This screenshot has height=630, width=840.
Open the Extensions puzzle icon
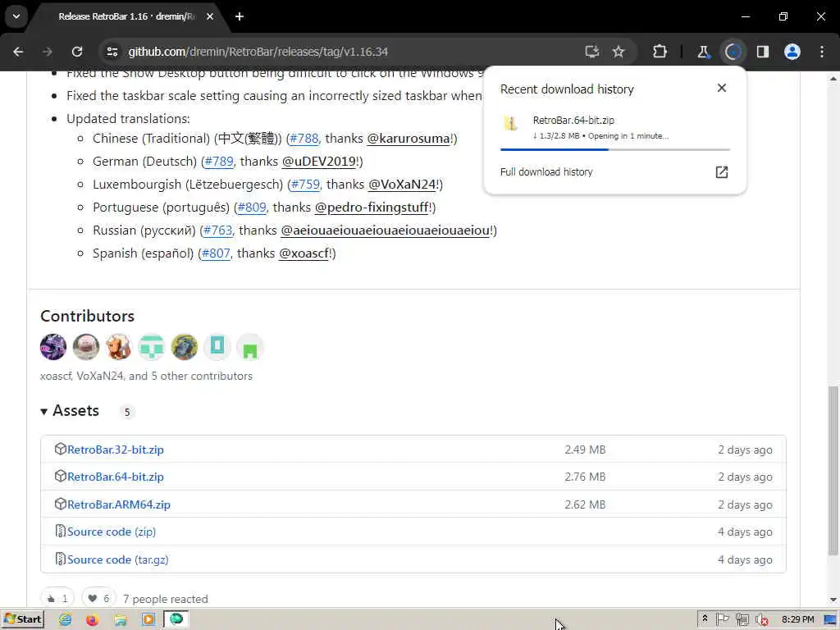(x=660, y=52)
